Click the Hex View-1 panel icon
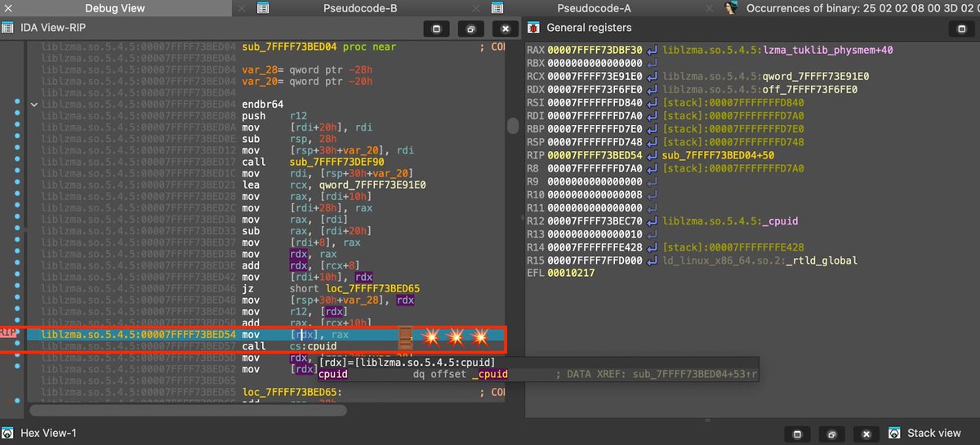The image size is (980, 445). [x=7, y=433]
